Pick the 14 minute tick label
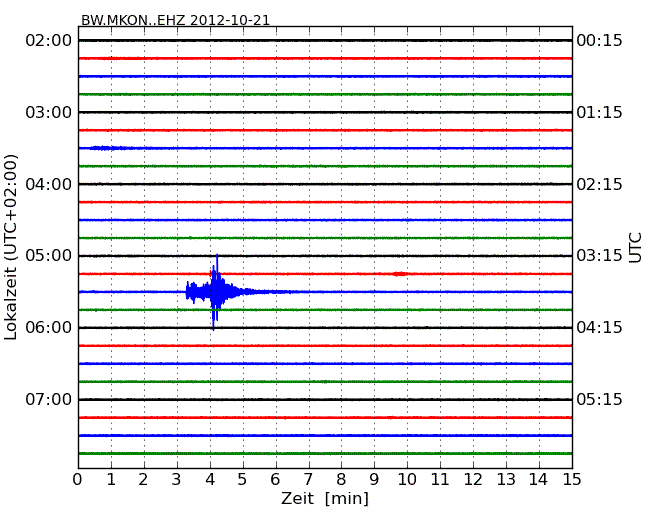This screenshot has width=650, height=520. click(x=538, y=479)
